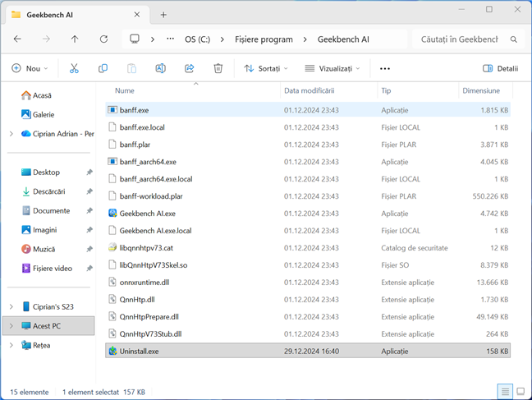
Task: Add a new tab
Action: click(163, 15)
